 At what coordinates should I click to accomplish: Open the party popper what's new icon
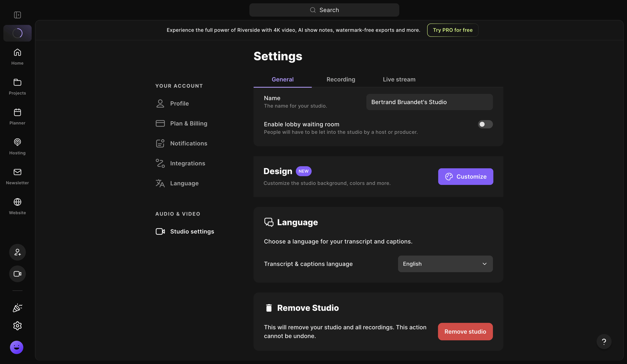(18, 308)
